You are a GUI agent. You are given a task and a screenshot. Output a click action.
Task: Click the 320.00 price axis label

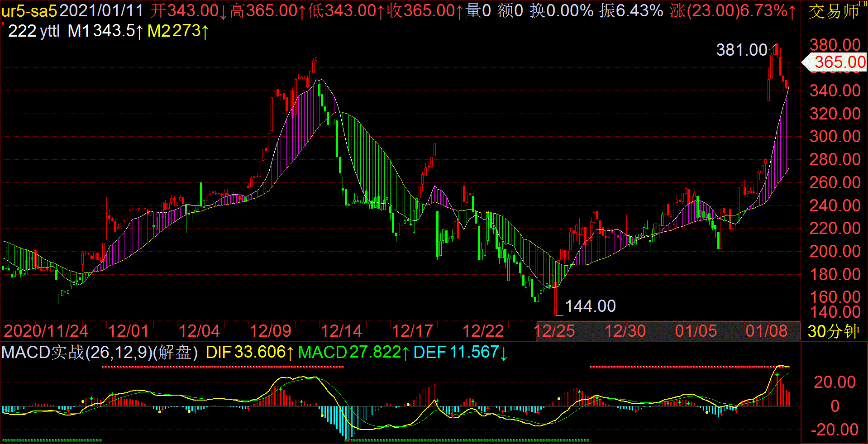point(835,114)
